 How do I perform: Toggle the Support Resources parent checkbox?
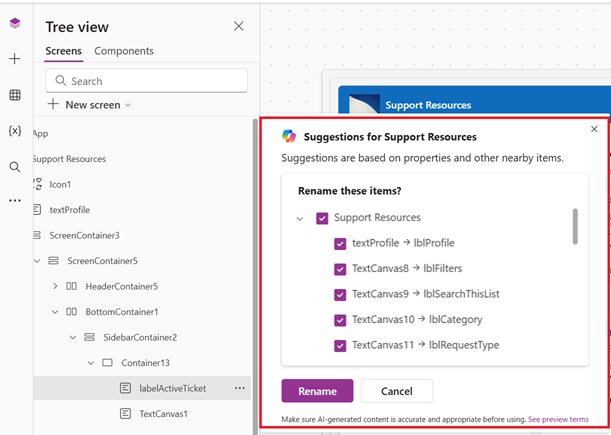click(322, 218)
